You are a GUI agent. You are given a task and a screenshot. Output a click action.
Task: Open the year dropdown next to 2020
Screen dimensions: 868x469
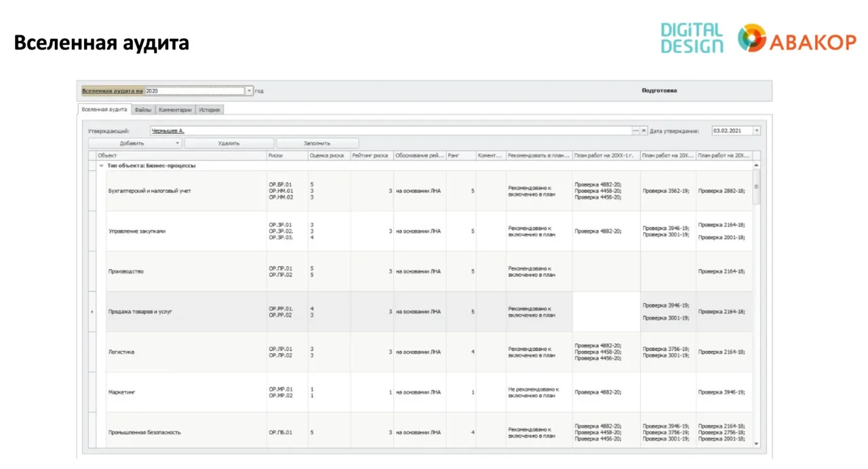click(249, 91)
